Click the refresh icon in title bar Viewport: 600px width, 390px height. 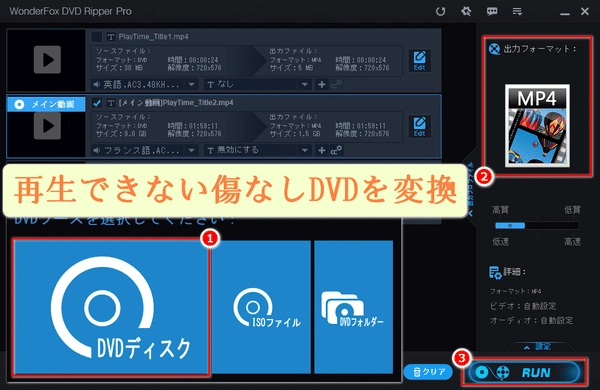440,11
